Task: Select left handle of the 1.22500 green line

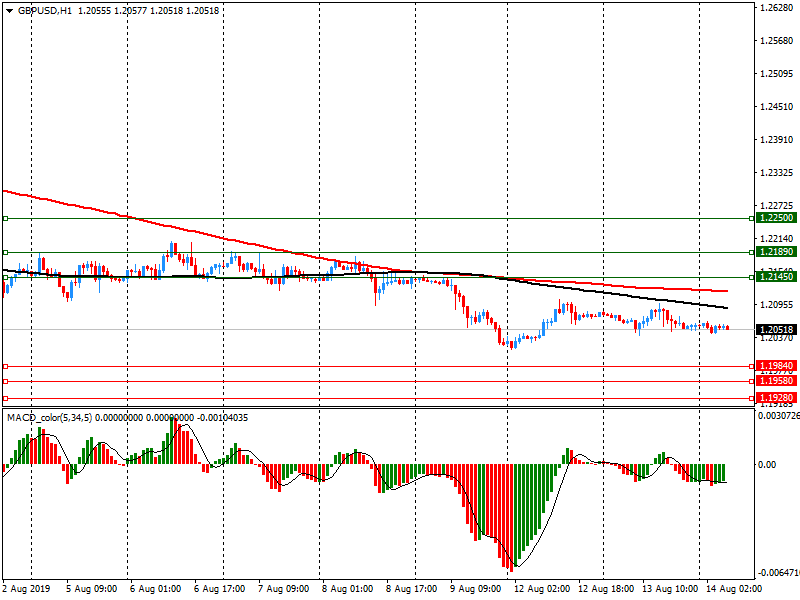Action: (x=6, y=218)
